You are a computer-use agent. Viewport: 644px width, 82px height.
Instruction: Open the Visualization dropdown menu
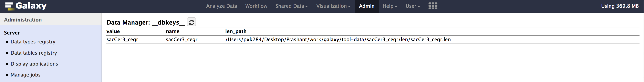coord(333,6)
